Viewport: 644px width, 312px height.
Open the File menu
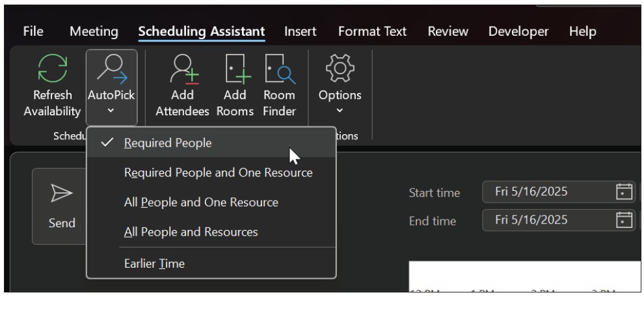tap(33, 31)
